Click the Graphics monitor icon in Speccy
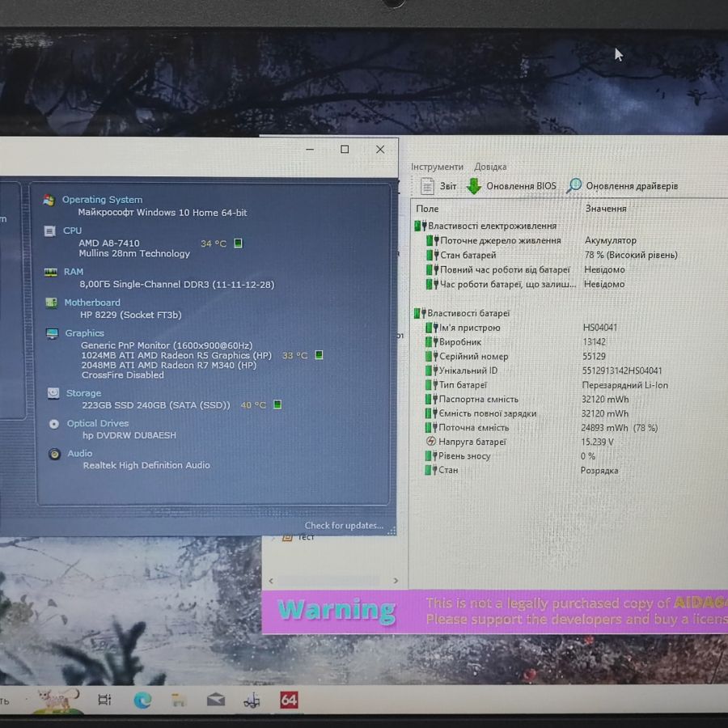This screenshot has width=728, height=728. click(x=52, y=333)
